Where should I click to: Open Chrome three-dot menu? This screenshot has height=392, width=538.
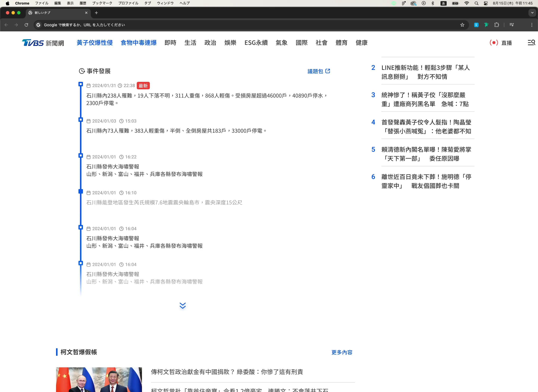pos(532,25)
